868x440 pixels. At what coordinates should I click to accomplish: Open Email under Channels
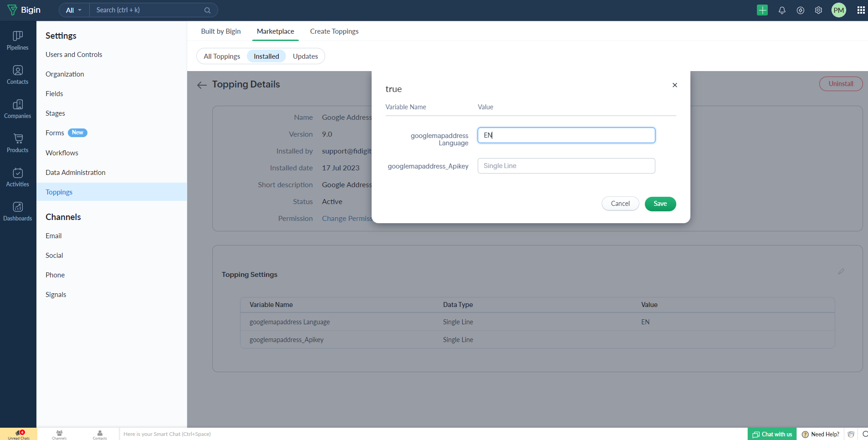click(54, 235)
